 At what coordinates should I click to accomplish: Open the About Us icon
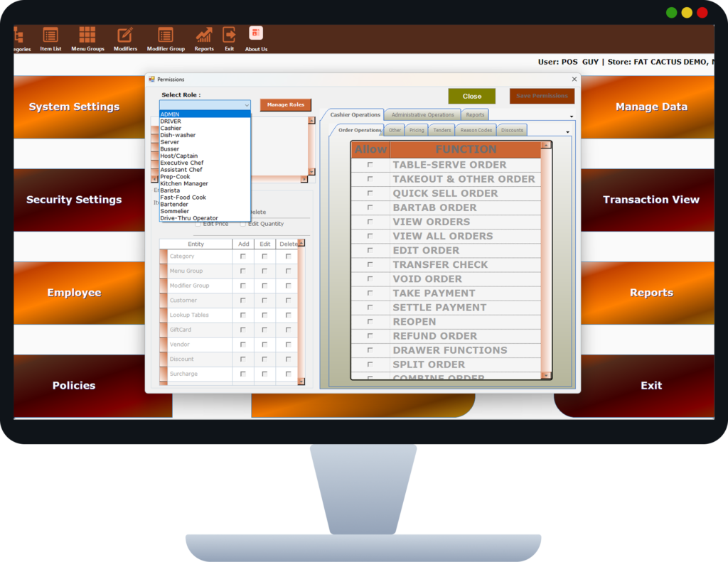256,34
